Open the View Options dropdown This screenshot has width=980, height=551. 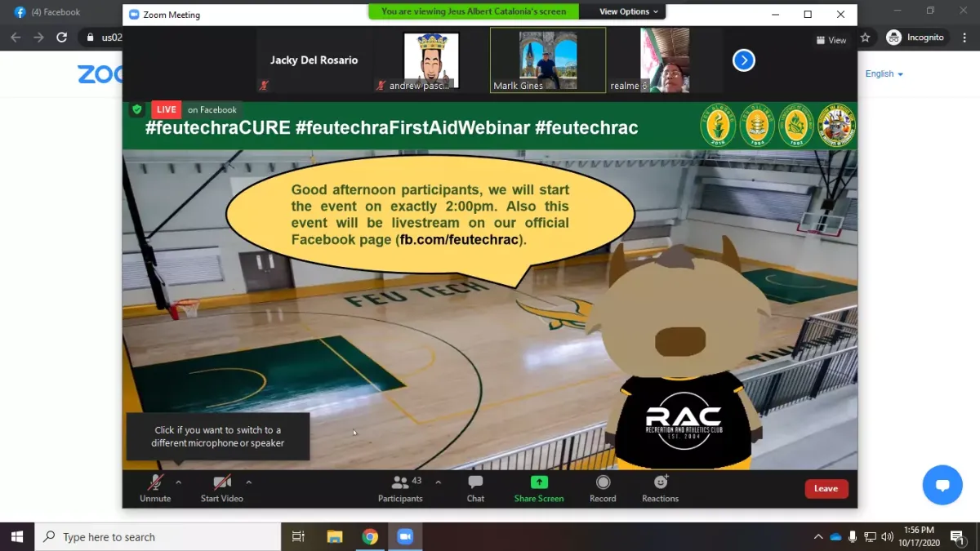click(x=629, y=11)
